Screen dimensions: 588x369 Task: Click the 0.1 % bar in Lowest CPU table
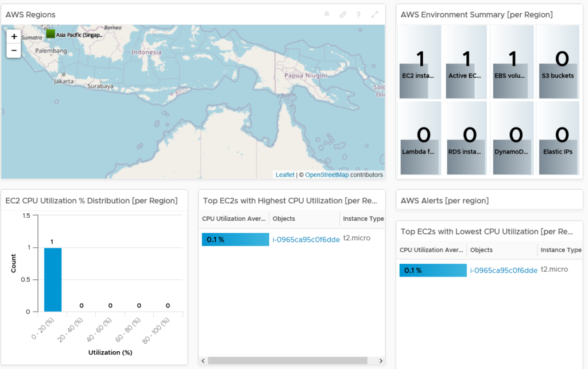pyautogui.click(x=433, y=270)
